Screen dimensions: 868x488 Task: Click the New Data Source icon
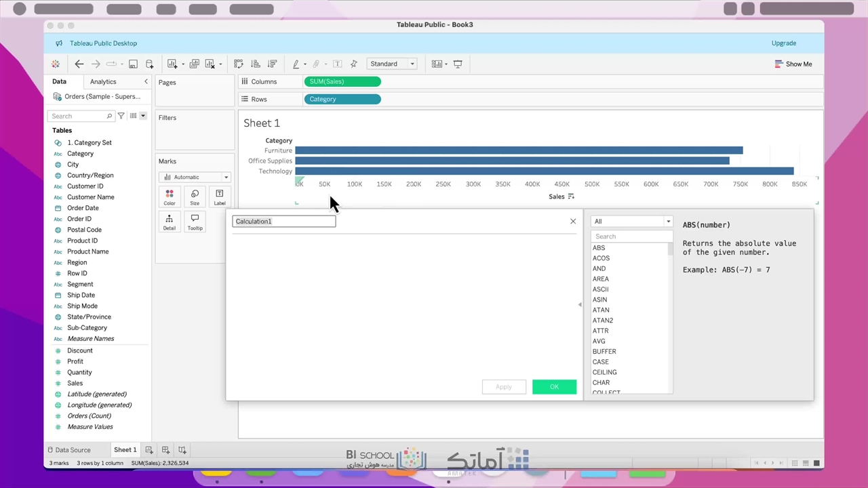point(149,64)
